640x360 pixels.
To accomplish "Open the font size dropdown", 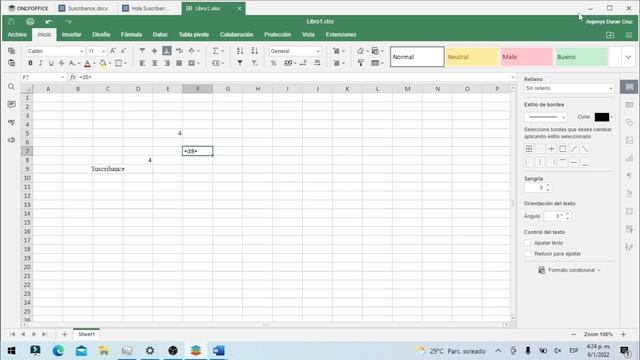I will pyautogui.click(x=103, y=51).
